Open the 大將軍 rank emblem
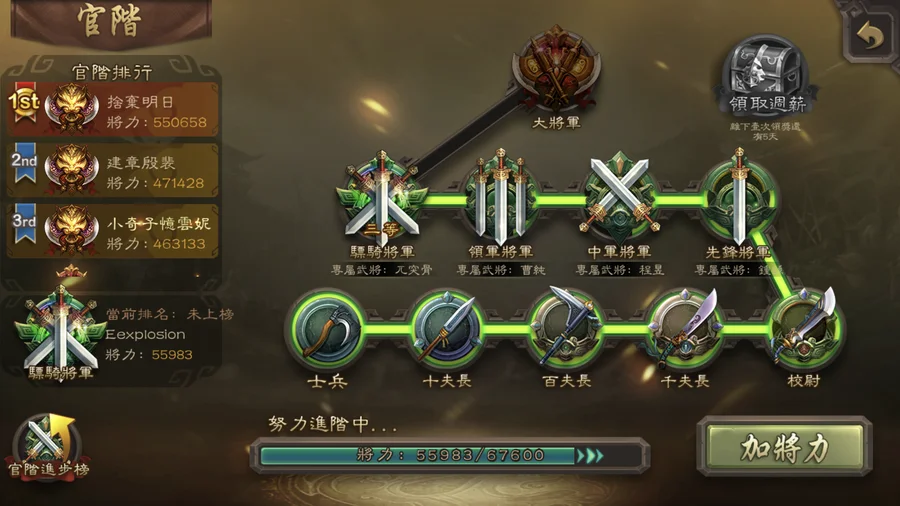Screen dimensions: 900x506 [556, 70]
